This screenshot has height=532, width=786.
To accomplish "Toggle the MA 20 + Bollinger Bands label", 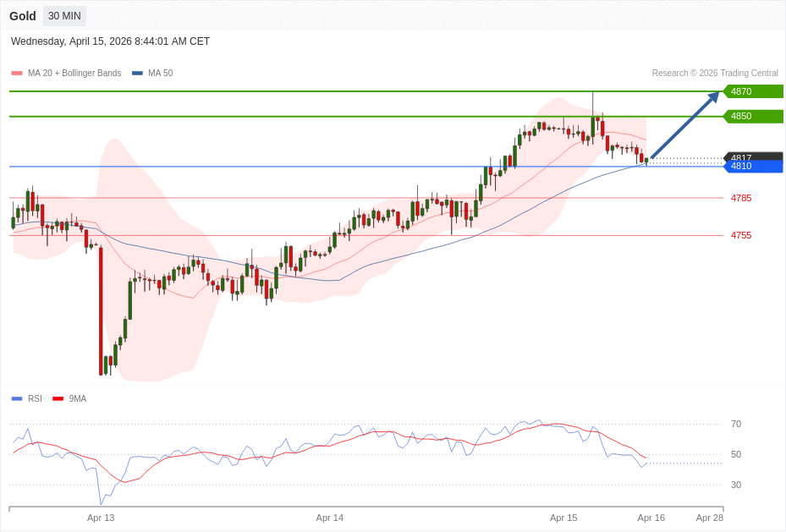I will (x=74, y=74).
